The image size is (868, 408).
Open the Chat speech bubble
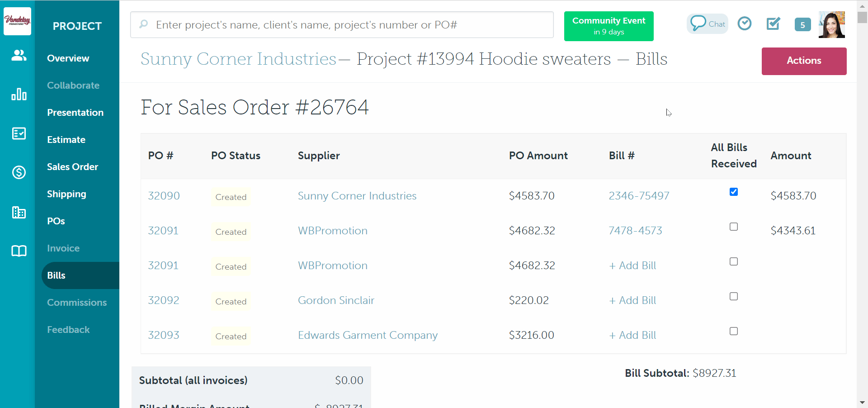coord(707,24)
